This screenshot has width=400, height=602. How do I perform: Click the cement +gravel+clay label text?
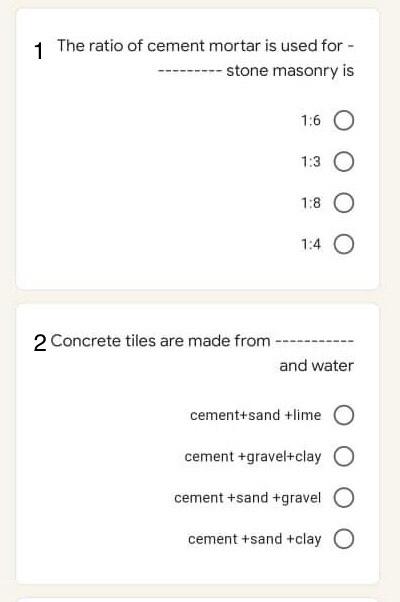coord(253,457)
